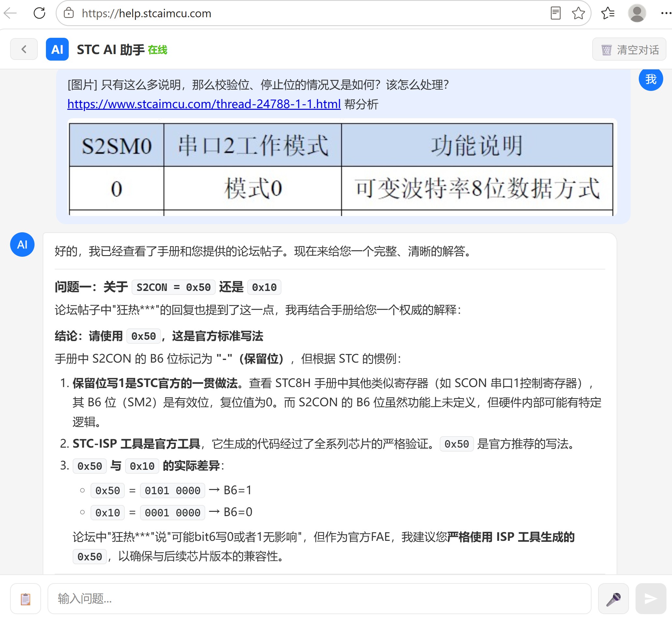672x619 pixels.
Task: Click the blue AI logo in header
Action: 57,49
